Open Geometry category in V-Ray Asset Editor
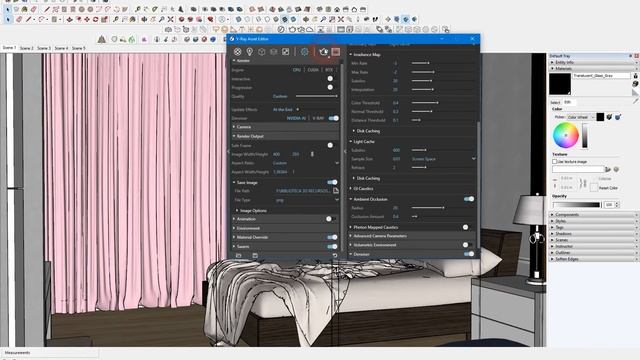 262,52
